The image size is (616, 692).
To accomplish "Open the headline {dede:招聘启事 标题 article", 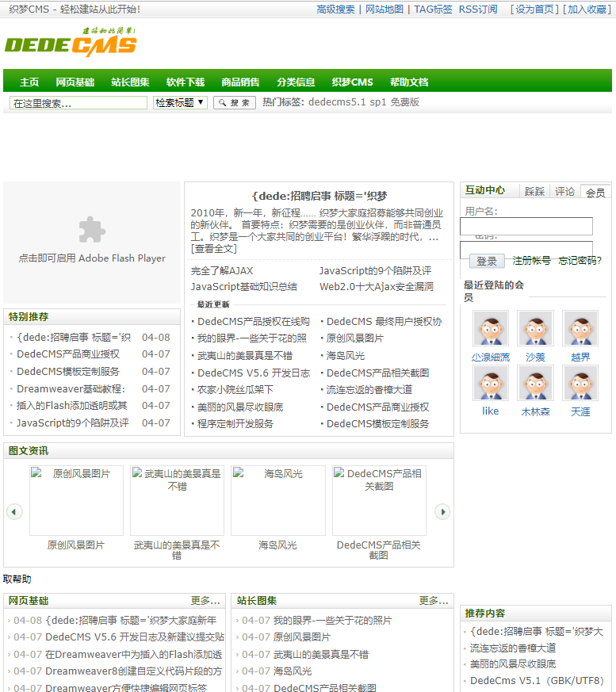I will [x=319, y=196].
